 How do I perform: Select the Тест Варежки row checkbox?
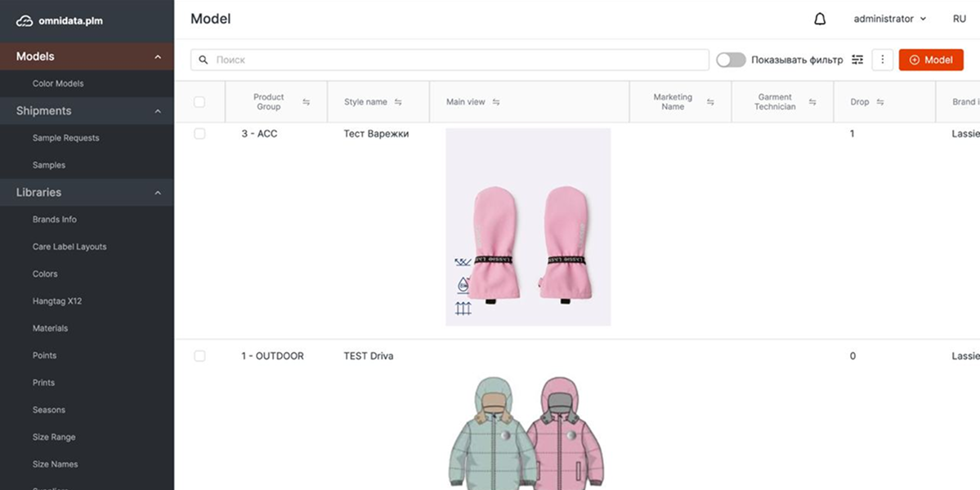(199, 134)
